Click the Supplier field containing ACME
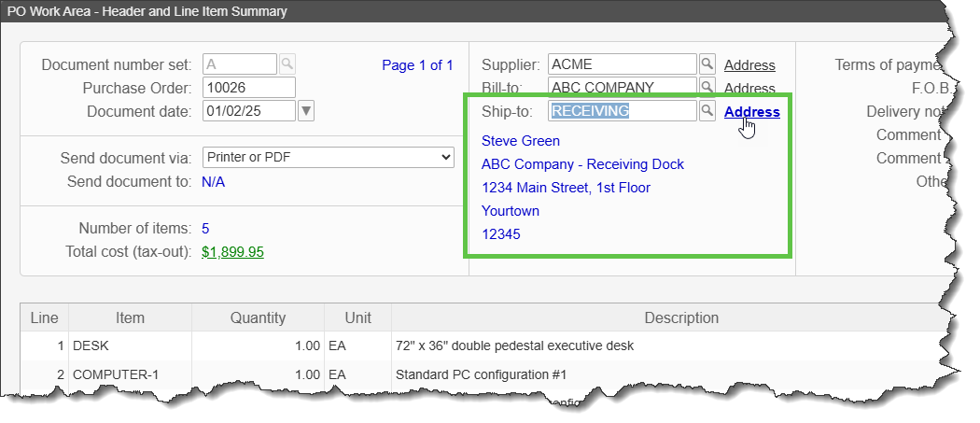Image resolution: width=980 pixels, height=423 pixels. click(622, 64)
